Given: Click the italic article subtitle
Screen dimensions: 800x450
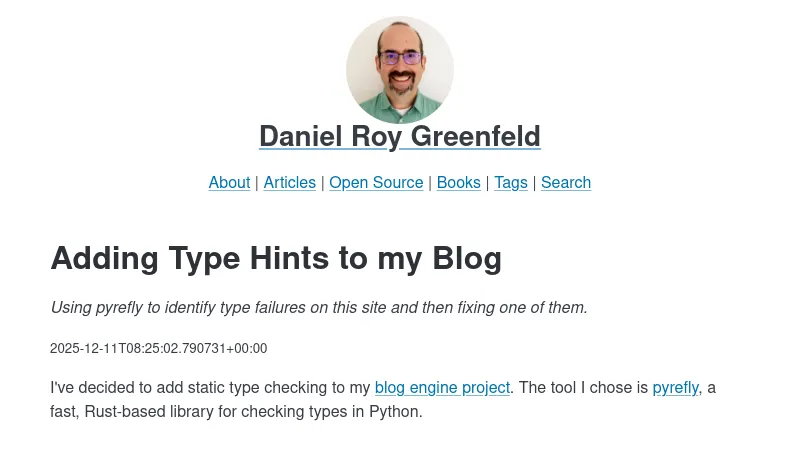Looking at the screenshot, I should (x=319, y=307).
